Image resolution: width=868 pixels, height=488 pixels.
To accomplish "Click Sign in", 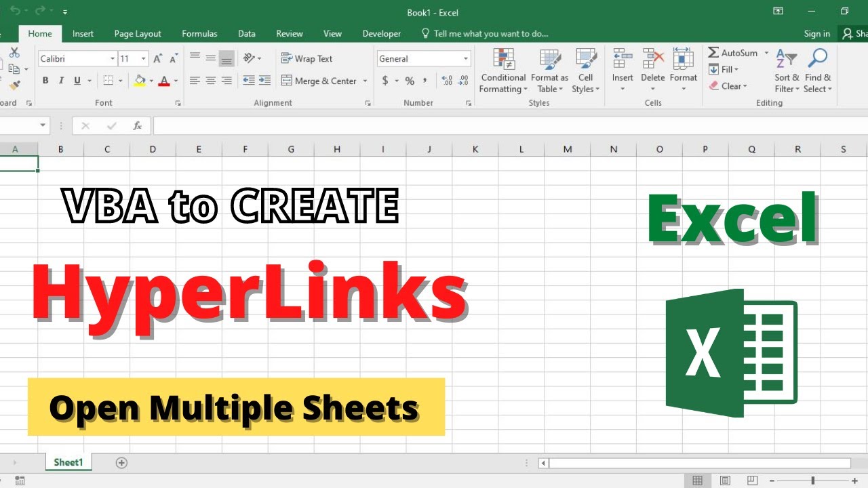I will click(816, 34).
